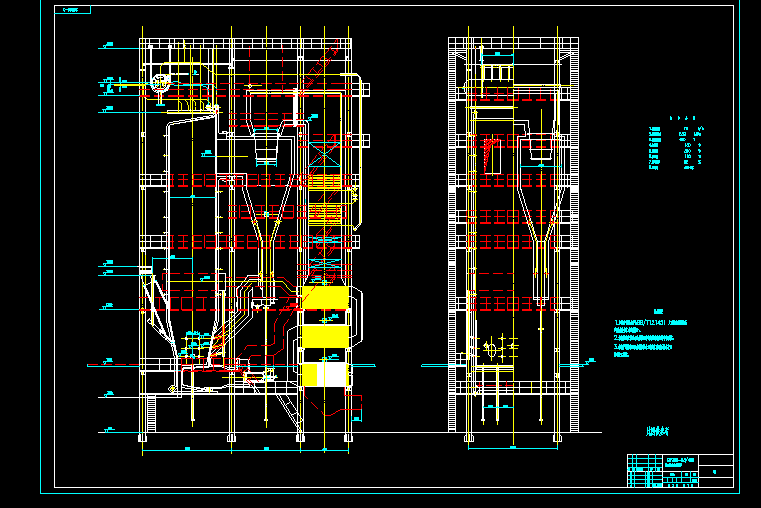Select the crossed rectangle in the left view's rear shaft
Viewport: 761px width, 508px height.
[324, 155]
